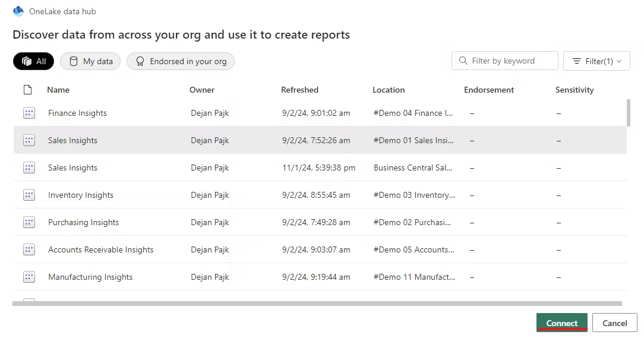Click the OneLake data hub logo icon
The image size is (644, 338).
pos(18,11)
